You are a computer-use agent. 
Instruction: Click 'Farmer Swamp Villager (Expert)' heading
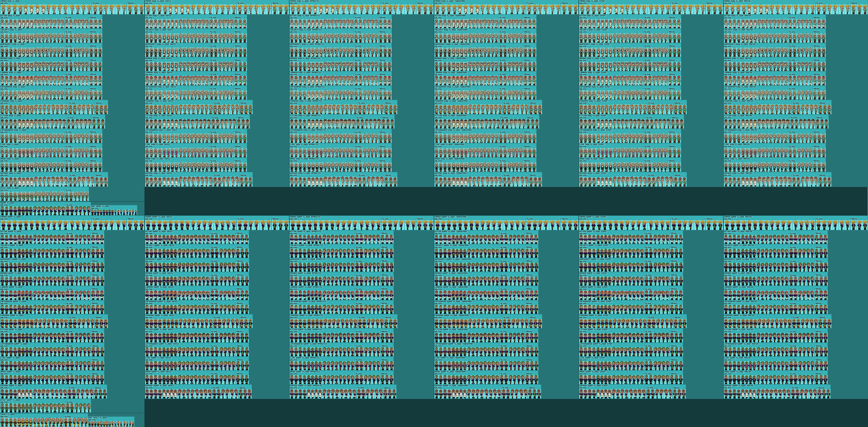[593, 217]
